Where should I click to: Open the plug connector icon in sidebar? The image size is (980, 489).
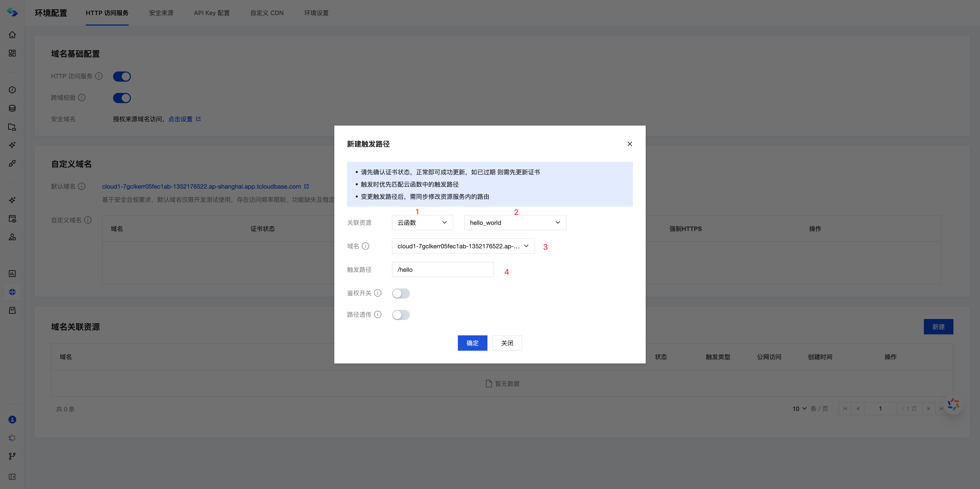[12, 163]
